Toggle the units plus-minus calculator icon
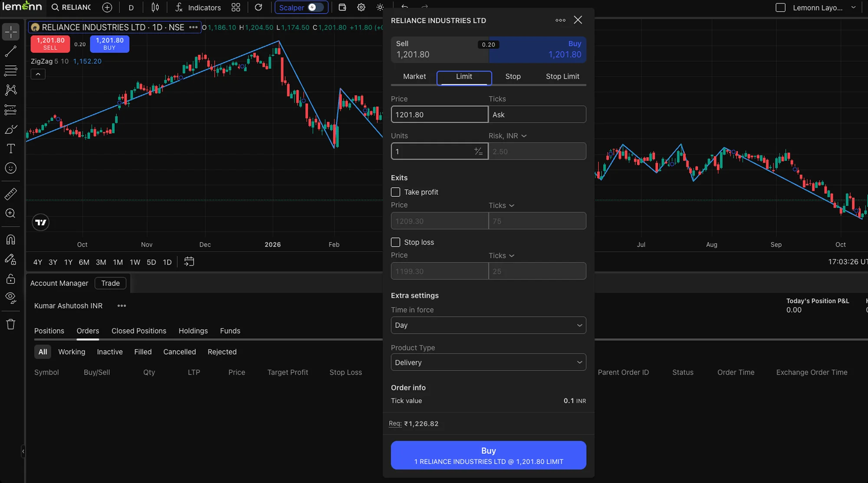The image size is (868, 483). 478,151
